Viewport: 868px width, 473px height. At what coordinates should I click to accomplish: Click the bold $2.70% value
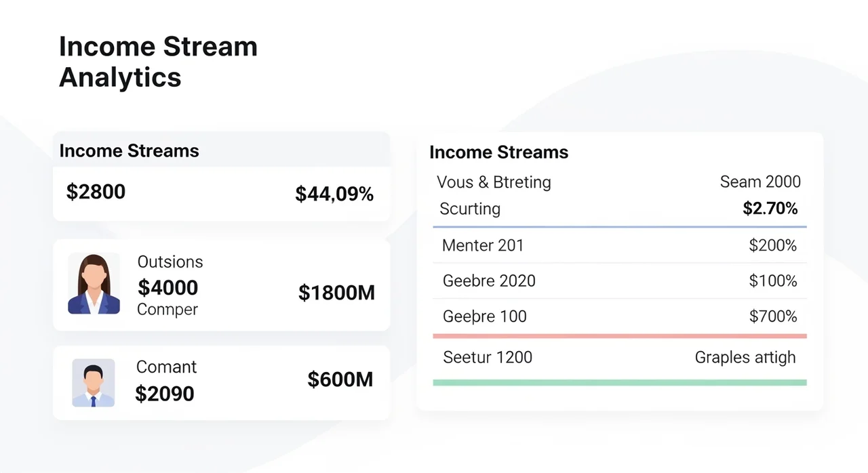[770, 208]
